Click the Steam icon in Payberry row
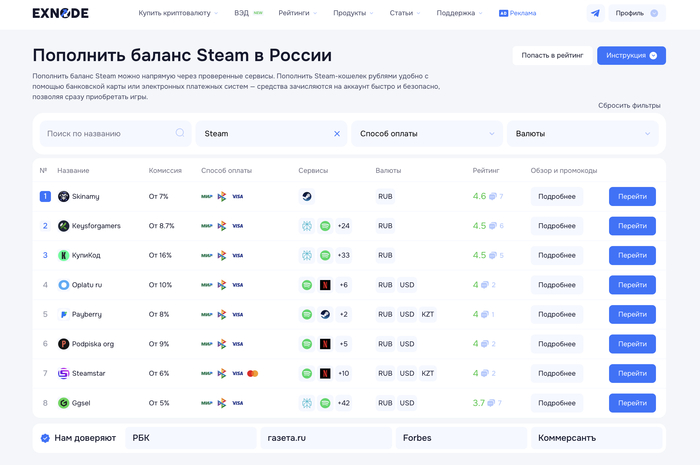This screenshot has height=465, width=700. pyautogui.click(x=325, y=315)
